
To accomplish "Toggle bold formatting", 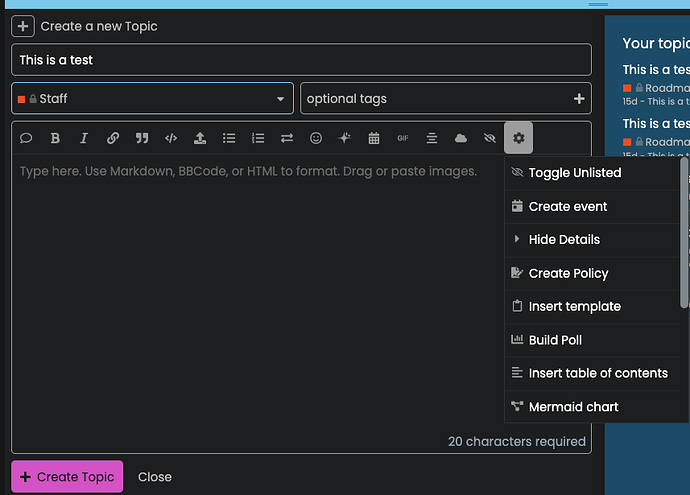I will pyautogui.click(x=55, y=138).
